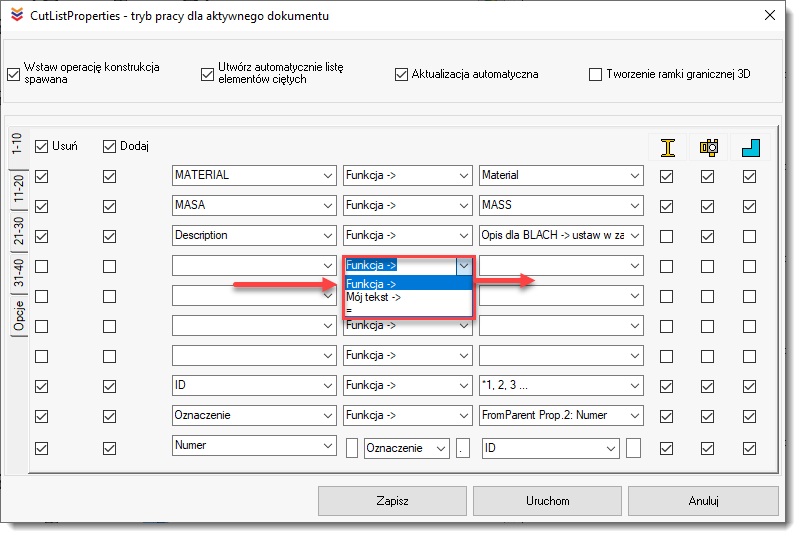Switch to the 11-20 side tab
The width and height of the screenshot is (801, 538).
pyautogui.click(x=18, y=189)
